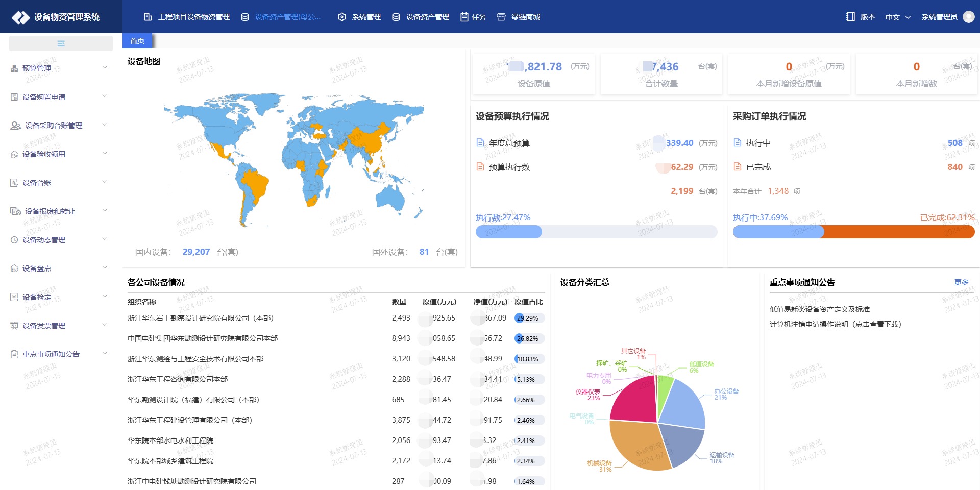Click the 更多 link in announcements

[961, 282]
